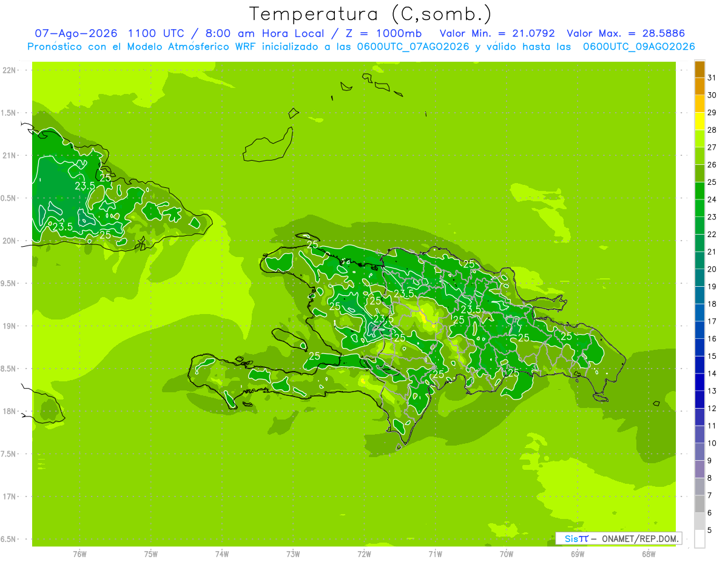
Task: Select the green 24 degree legend swatch
Action: (x=699, y=191)
